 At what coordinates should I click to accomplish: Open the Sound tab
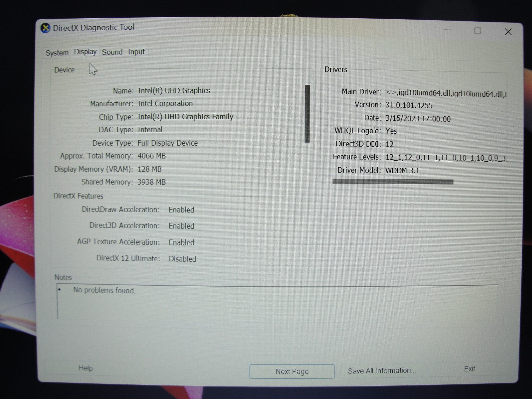112,52
